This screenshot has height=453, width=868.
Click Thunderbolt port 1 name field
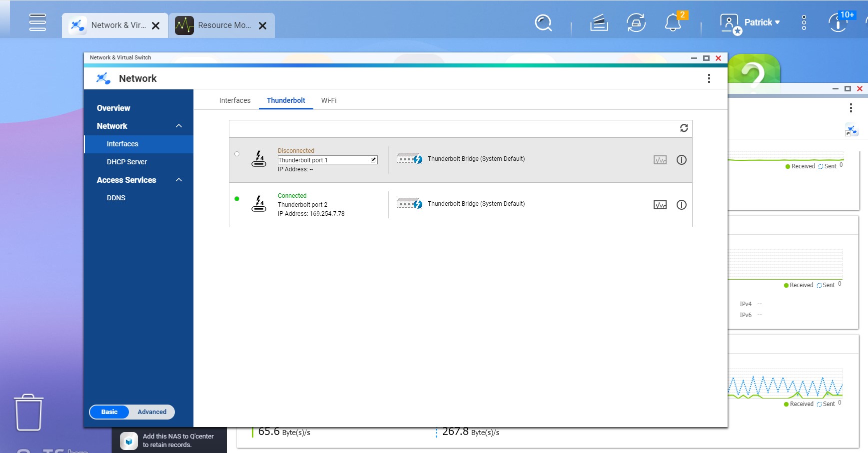[327, 160]
